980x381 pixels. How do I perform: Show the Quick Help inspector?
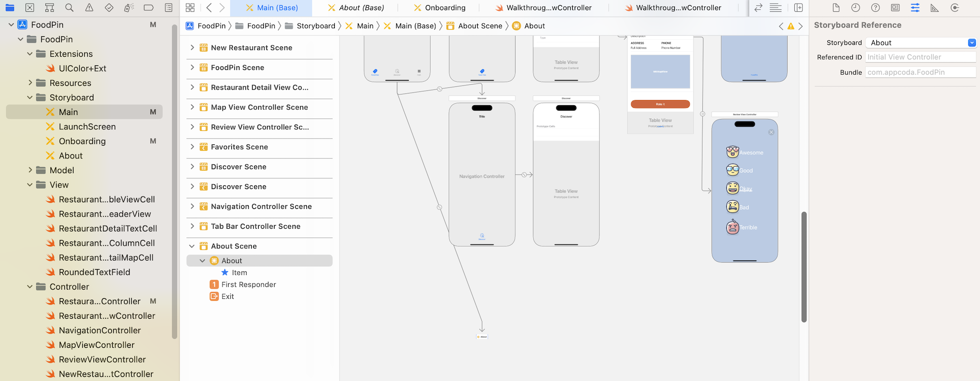(875, 8)
